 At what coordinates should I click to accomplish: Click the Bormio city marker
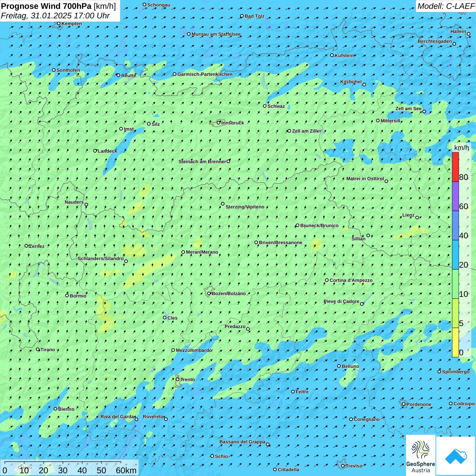pos(67,295)
